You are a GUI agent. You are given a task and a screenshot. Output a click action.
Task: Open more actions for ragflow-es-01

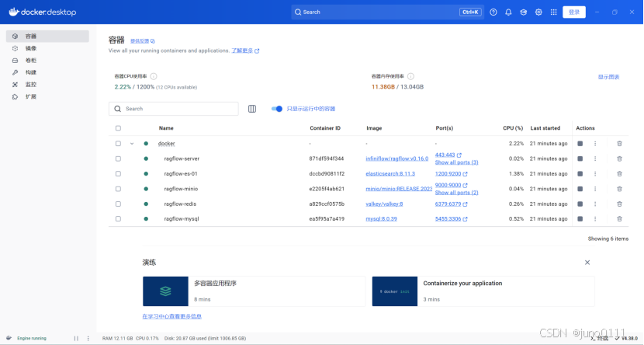(x=594, y=174)
